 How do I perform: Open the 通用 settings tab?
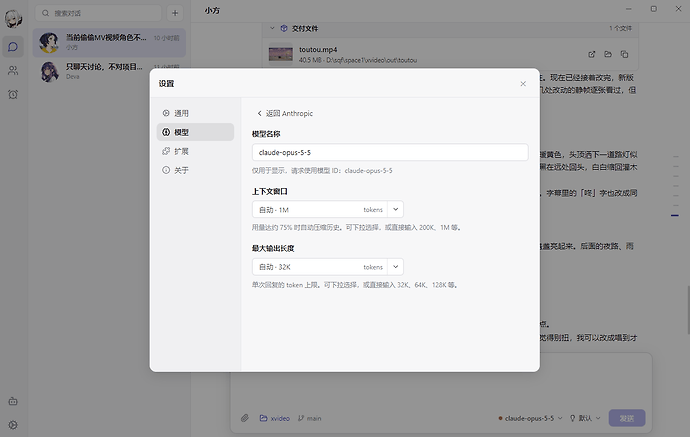click(x=195, y=113)
